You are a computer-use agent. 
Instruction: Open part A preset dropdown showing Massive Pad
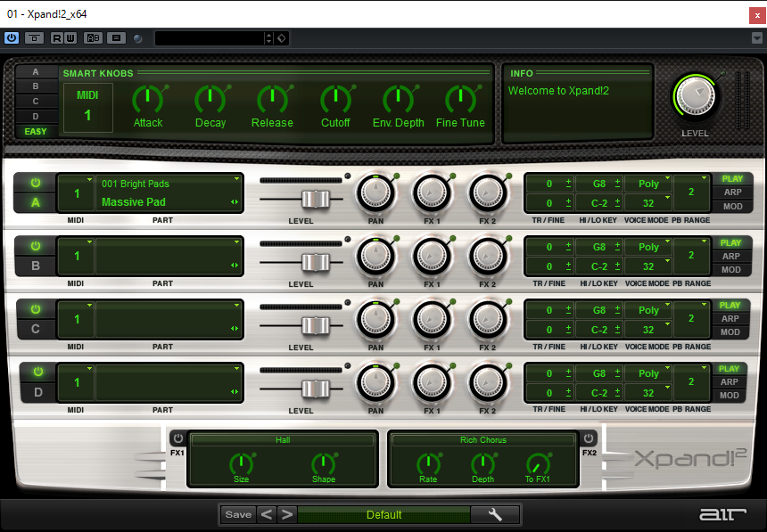coord(169,193)
